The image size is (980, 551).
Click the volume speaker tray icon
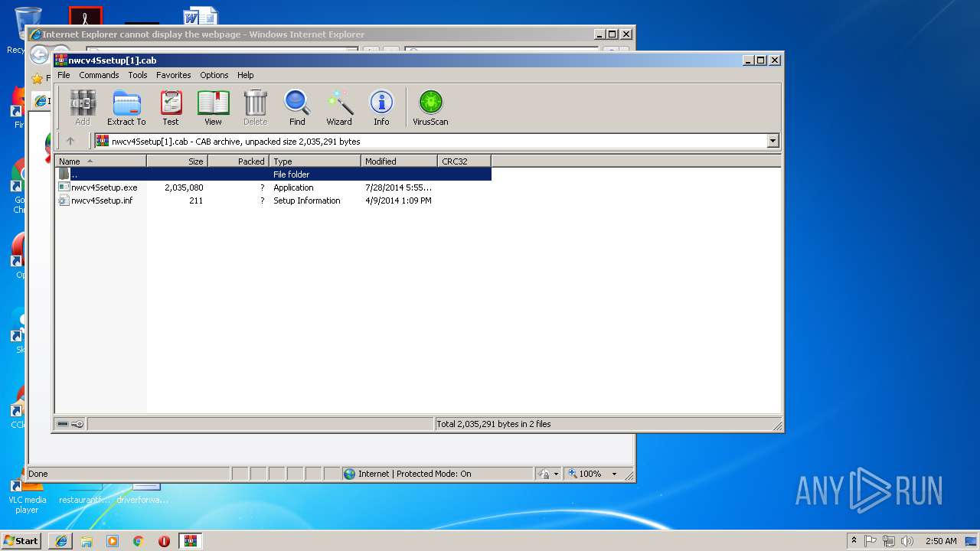click(x=907, y=541)
